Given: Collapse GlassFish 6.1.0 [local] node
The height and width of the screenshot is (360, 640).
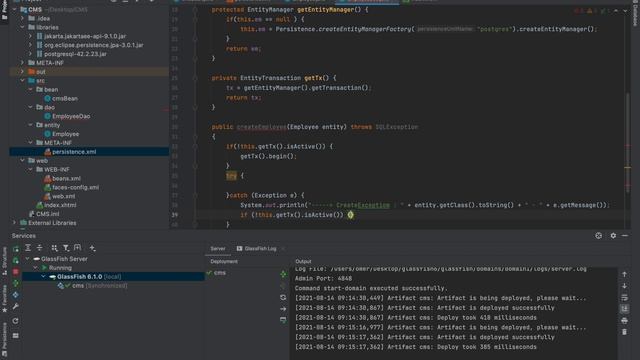Looking at the screenshot, I should tap(43, 277).
